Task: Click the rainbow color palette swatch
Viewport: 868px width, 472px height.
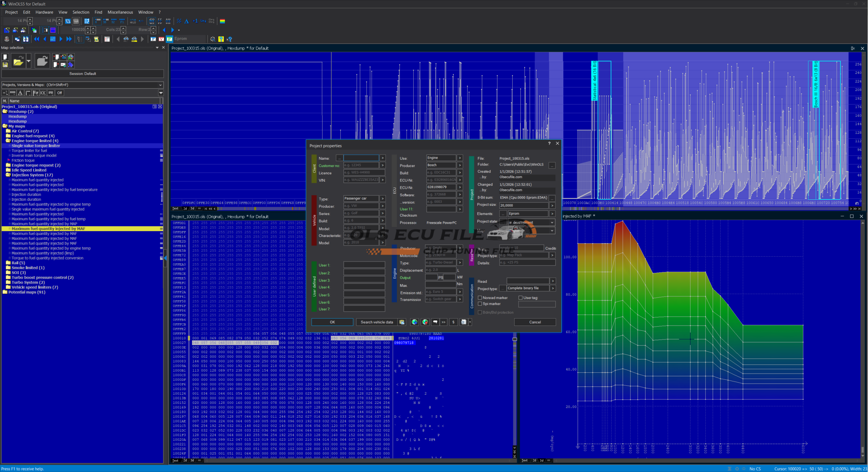Action: (222, 21)
